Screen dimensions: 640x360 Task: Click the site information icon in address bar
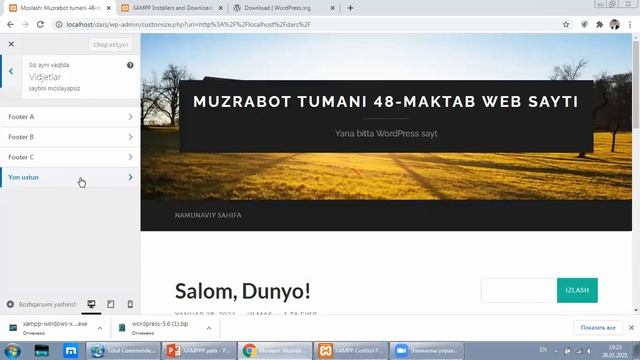[x=59, y=24]
